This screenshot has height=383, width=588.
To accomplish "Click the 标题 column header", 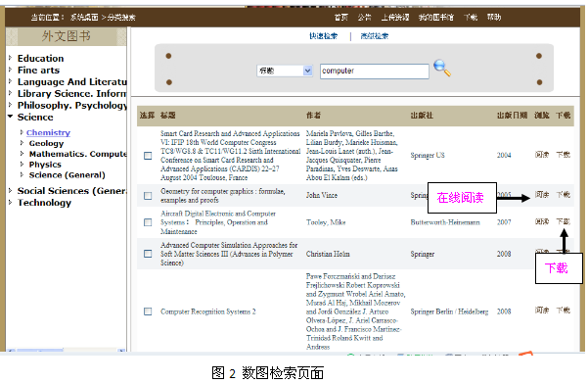I will point(167,116).
